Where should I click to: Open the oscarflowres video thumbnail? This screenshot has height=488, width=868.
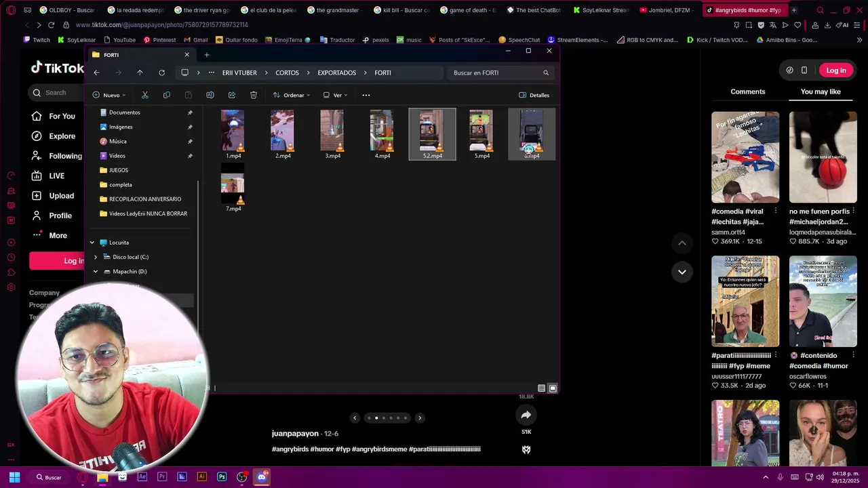click(823, 302)
